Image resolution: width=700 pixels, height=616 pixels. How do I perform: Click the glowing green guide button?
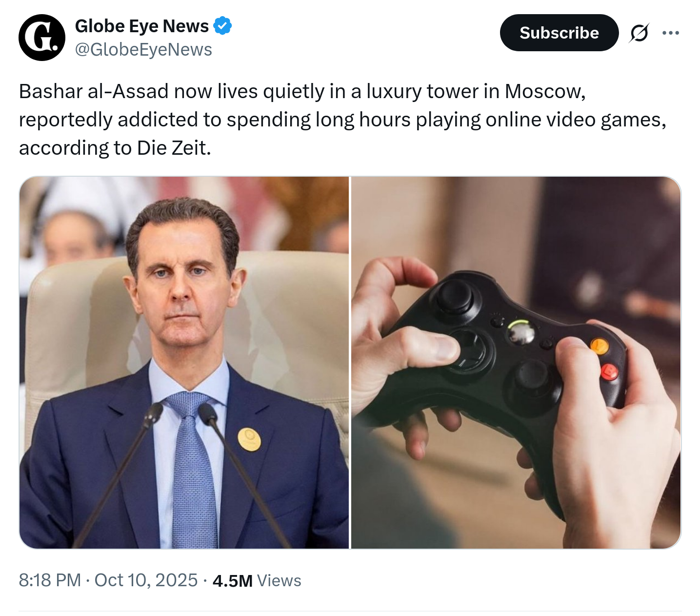[520, 332]
